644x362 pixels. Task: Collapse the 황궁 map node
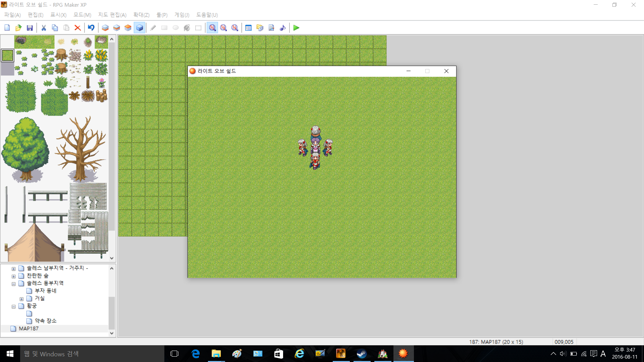13,307
